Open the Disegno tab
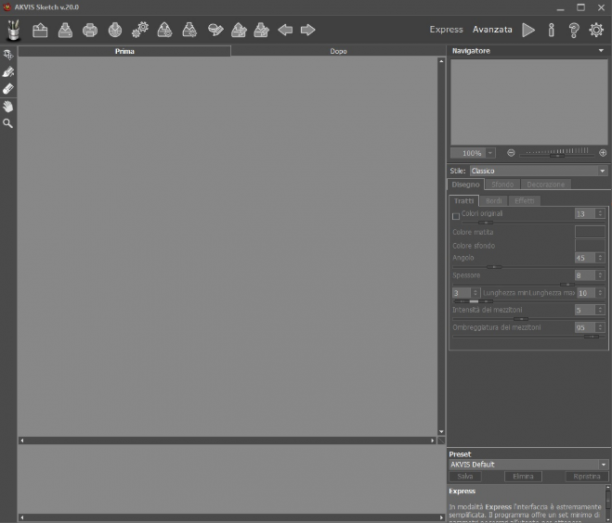The image size is (612, 523). pyautogui.click(x=466, y=184)
